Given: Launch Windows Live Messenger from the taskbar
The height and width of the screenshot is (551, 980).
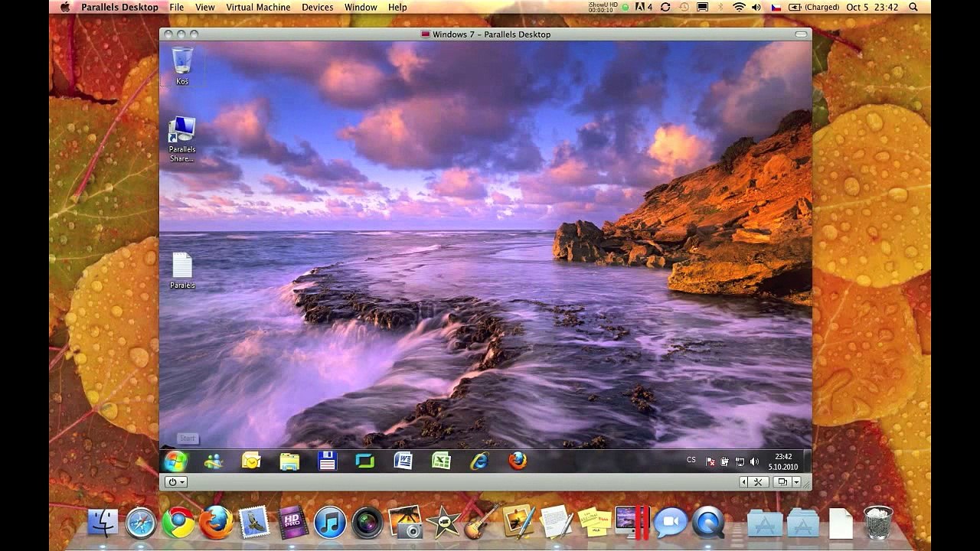Looking at the screenshot, I should point(214,461).
